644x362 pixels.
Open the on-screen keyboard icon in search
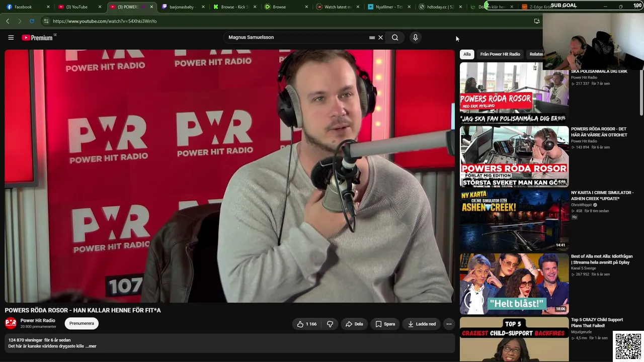click(x=372, y=37)
